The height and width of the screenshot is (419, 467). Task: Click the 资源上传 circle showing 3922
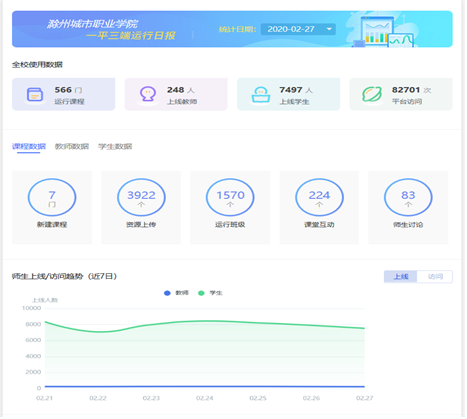(x=141, y=197)
